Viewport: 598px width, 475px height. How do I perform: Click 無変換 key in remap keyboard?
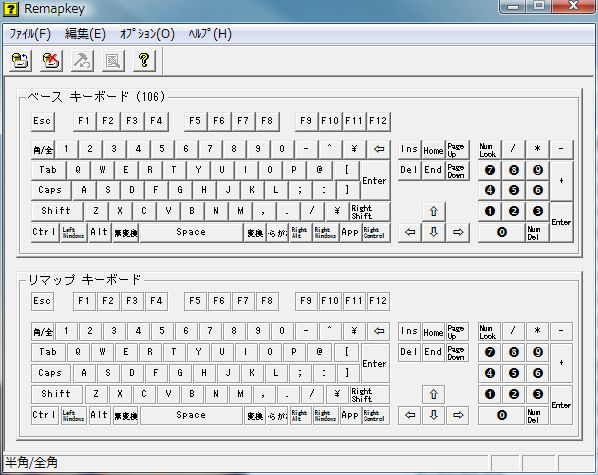pos(125,415)
